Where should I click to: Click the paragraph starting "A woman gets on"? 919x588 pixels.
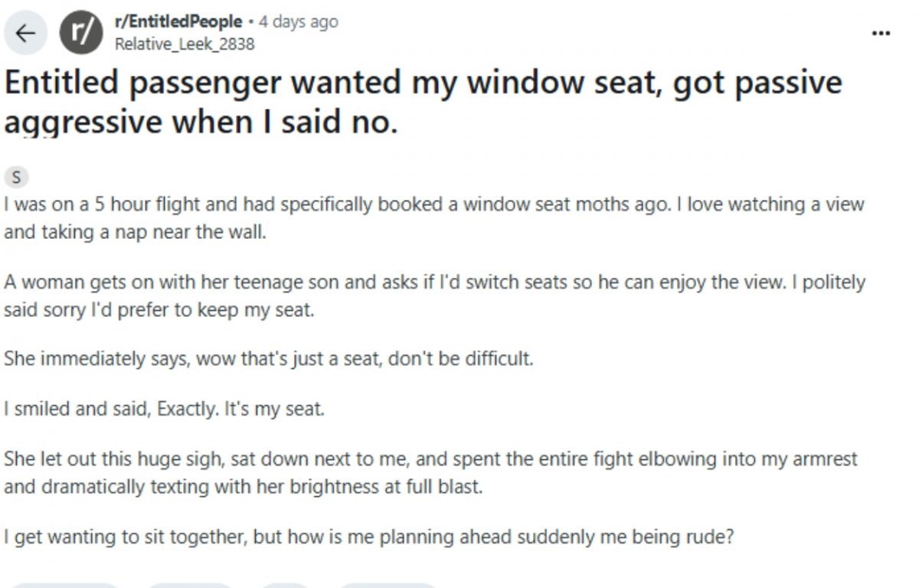click(x=434, y=296)
